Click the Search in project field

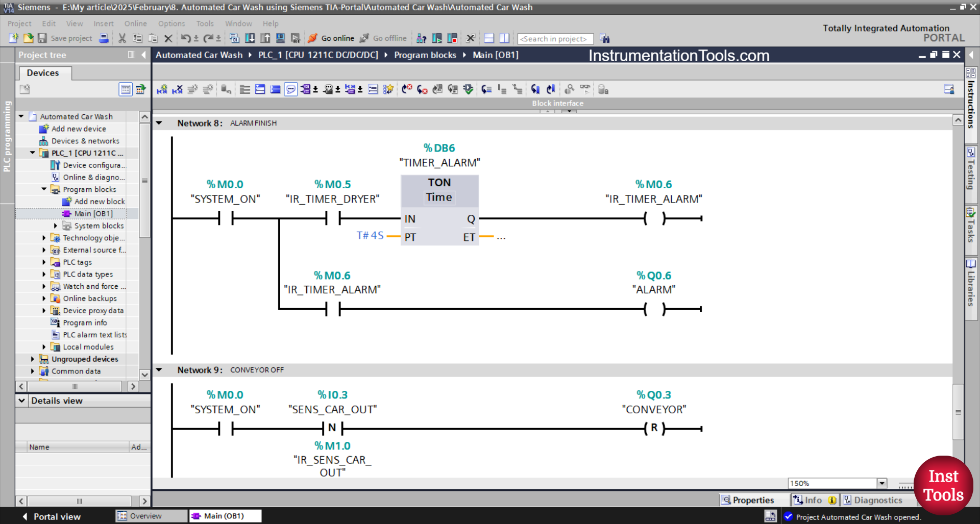[555, 38]
